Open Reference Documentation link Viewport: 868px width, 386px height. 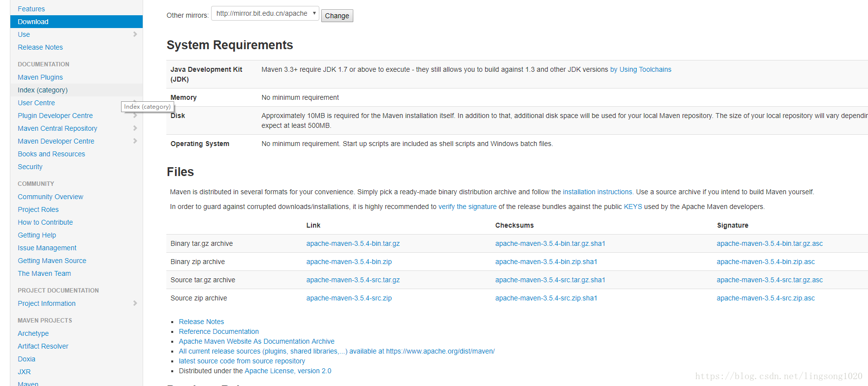coord(218,331)
